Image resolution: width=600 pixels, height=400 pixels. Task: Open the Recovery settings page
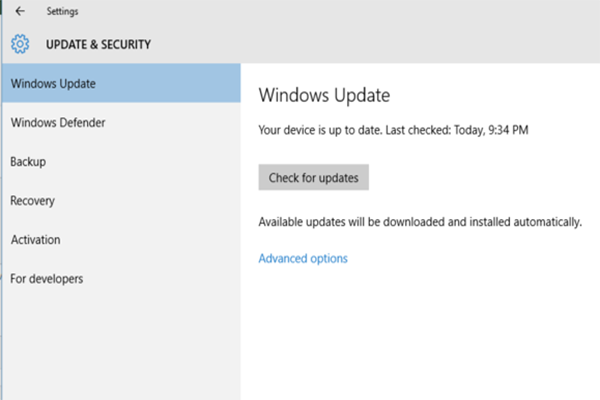click(x=32, y=200)
